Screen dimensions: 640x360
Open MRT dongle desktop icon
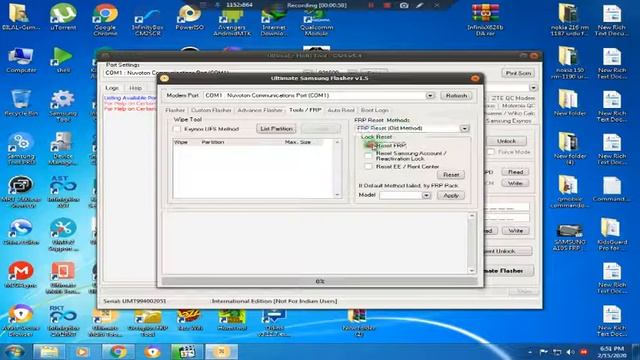pos(21,191)
